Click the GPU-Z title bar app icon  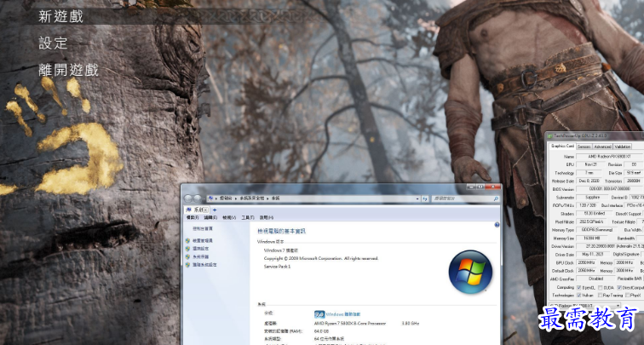pos(550,136)
